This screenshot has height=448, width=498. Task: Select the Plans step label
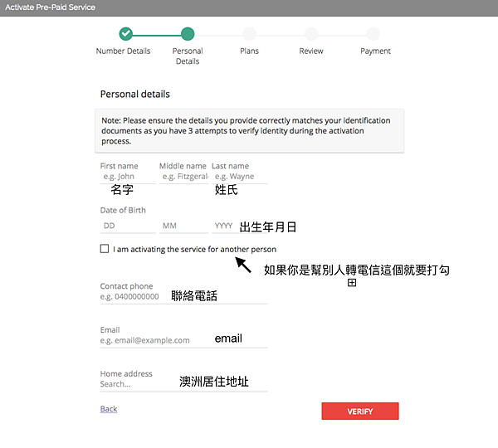tap(249, 51)
